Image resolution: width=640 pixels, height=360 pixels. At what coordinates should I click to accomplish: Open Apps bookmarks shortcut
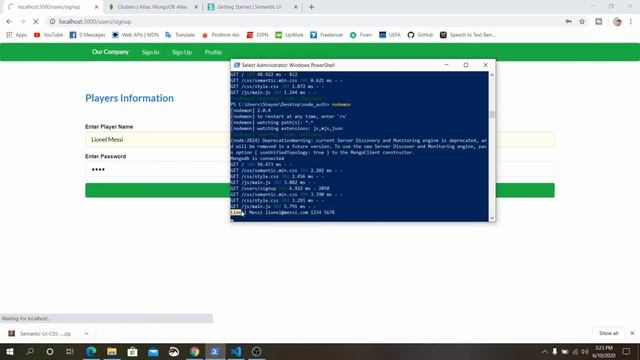[17, 35]
